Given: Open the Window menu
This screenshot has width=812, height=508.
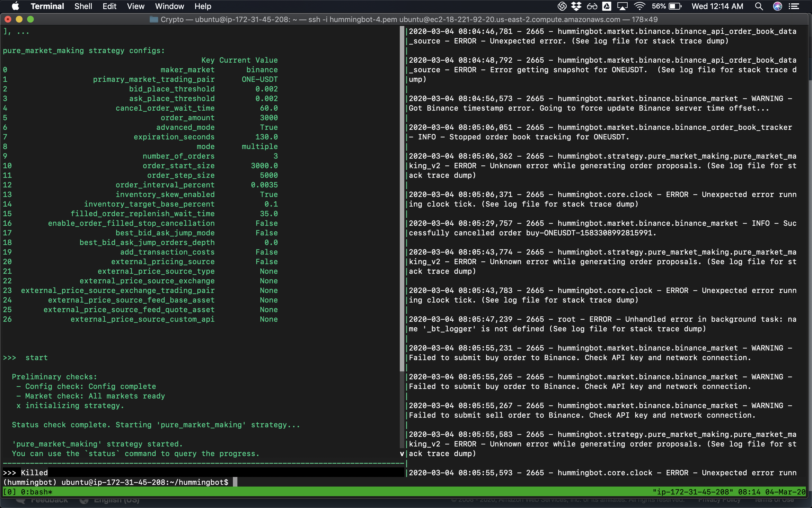Looking at the screenshot, I should (x=169, y=6).
